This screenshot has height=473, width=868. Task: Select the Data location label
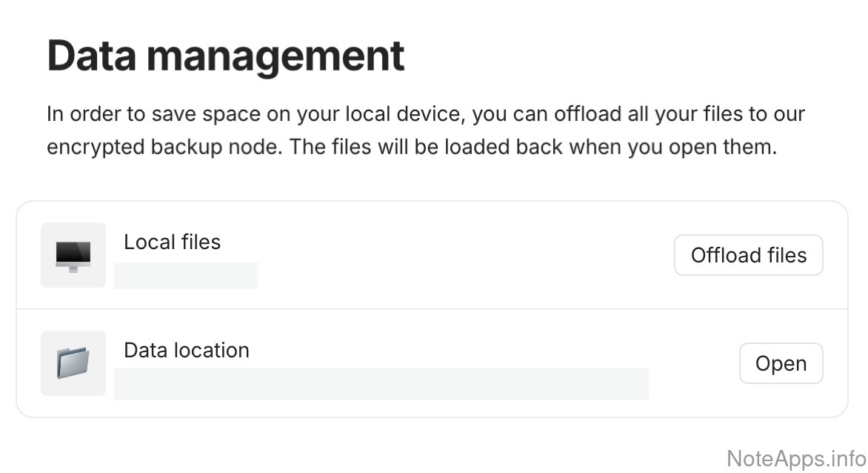186,350
